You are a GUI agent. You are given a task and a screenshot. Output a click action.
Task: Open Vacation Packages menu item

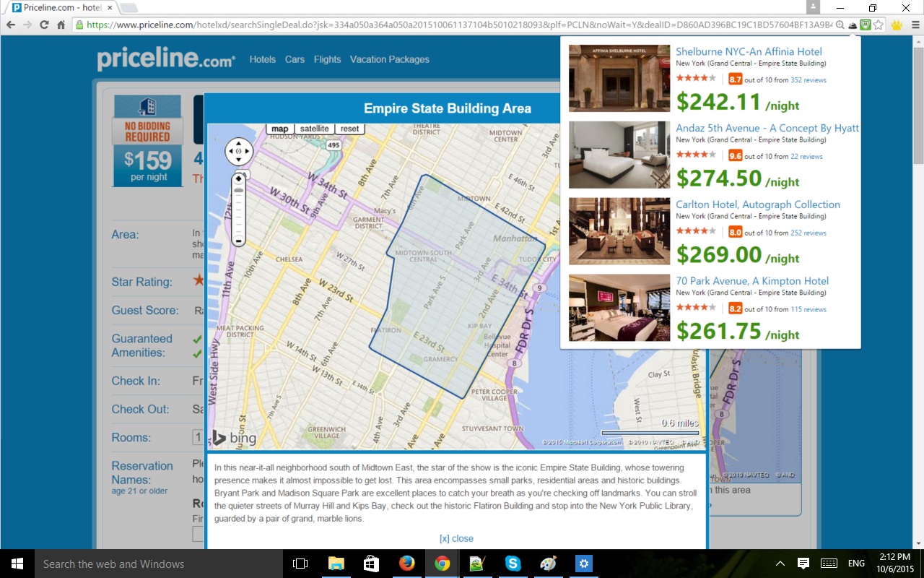390,59
